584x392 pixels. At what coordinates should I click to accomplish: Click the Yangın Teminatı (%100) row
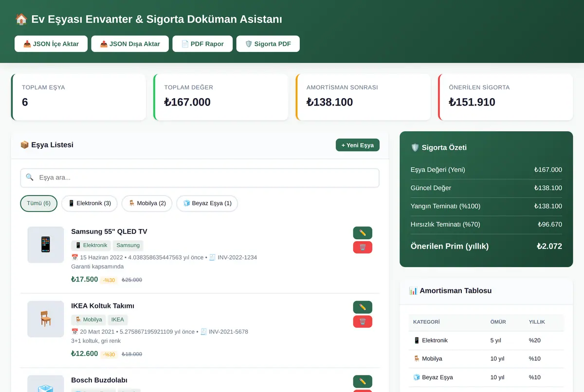[x=486, y=206]
